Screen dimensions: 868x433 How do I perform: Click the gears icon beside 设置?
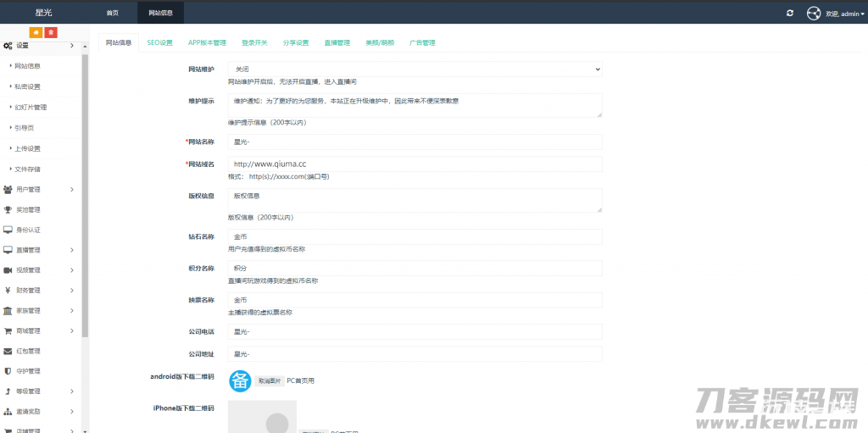click(x=8, y=46)
